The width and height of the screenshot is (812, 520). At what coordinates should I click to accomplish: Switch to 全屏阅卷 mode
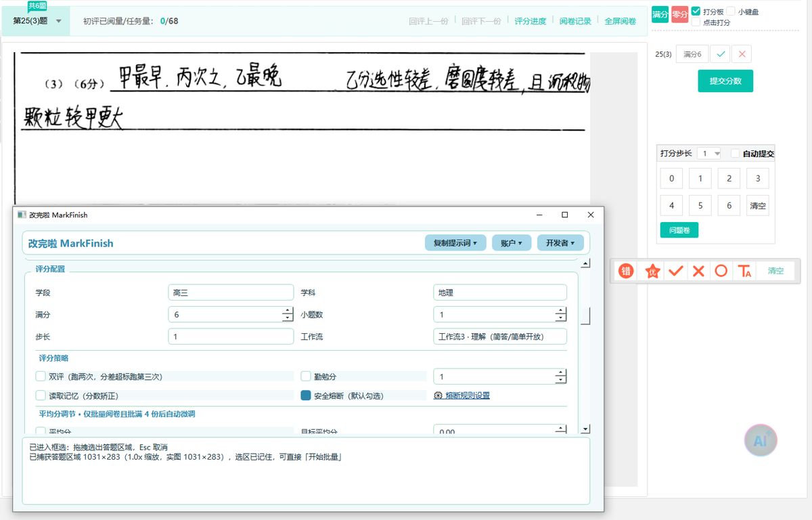click(621, 21)
